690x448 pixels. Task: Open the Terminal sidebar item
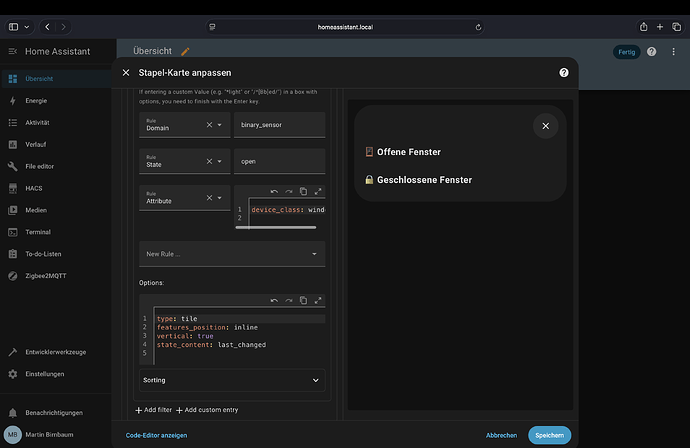(x=39, y=231)
